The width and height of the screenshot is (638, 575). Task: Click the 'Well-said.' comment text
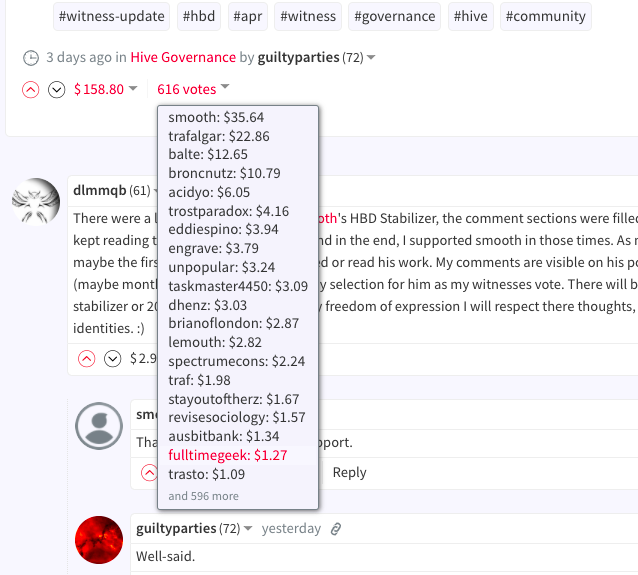pyautogui.click(x=166, y=556)
